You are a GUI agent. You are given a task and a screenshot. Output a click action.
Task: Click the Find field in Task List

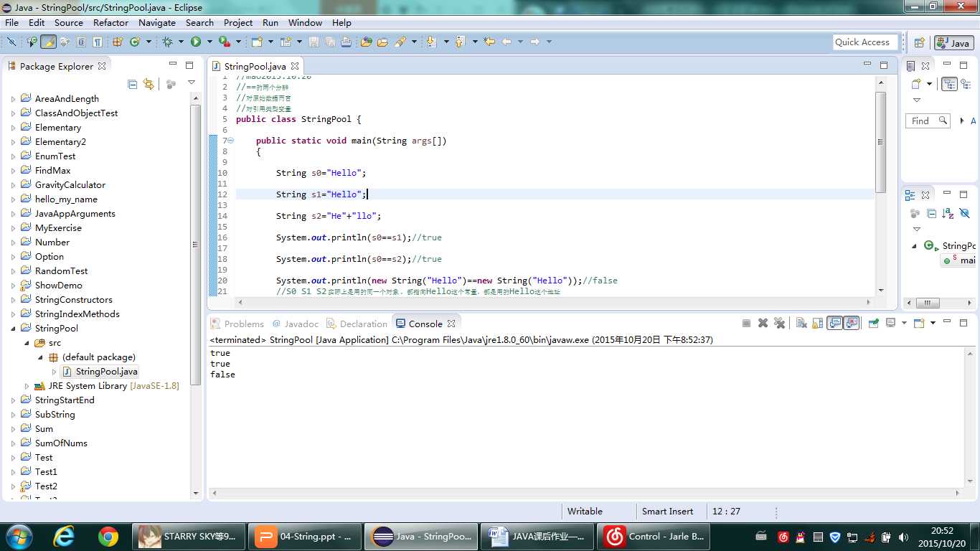[x=928, y=121]
